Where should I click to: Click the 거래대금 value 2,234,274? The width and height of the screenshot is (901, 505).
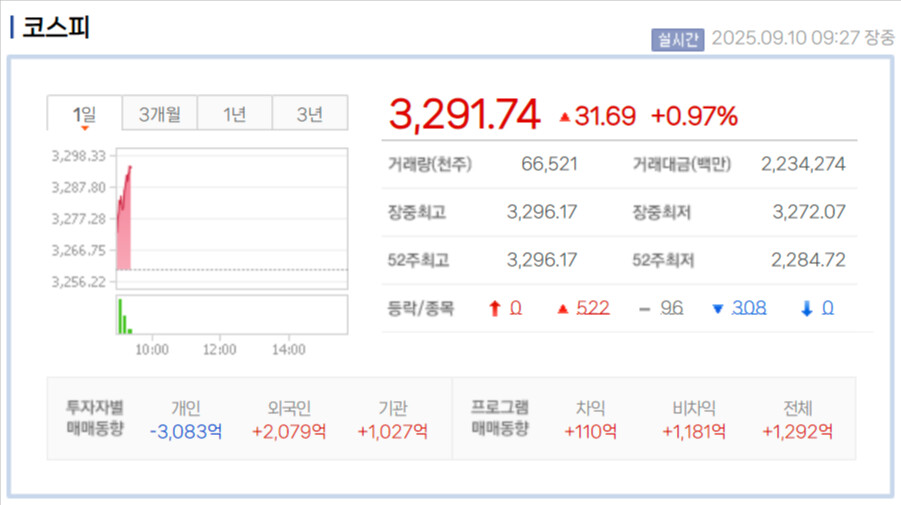(803, 164)
